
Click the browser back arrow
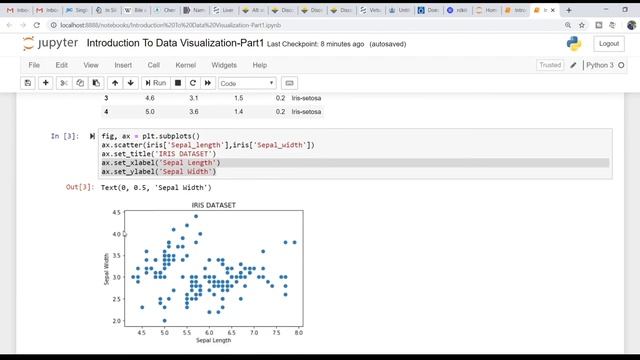9,25
